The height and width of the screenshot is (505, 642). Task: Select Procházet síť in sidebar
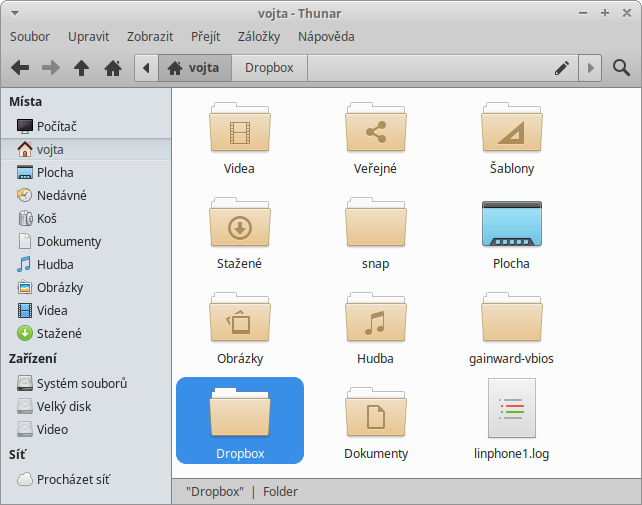[x=86, y=479]
